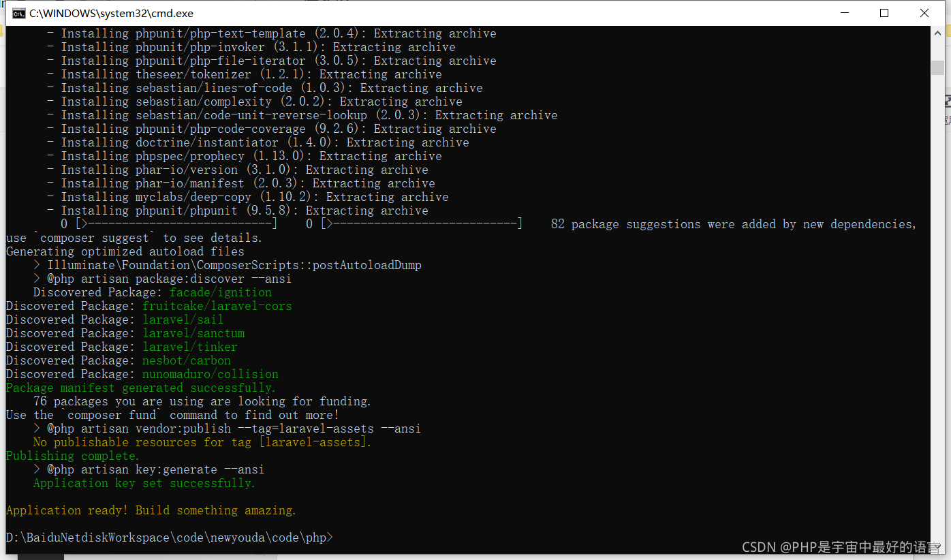Click Package manifest generated successfully message
This screenshot has height=560, width=951.
[139, 387]
